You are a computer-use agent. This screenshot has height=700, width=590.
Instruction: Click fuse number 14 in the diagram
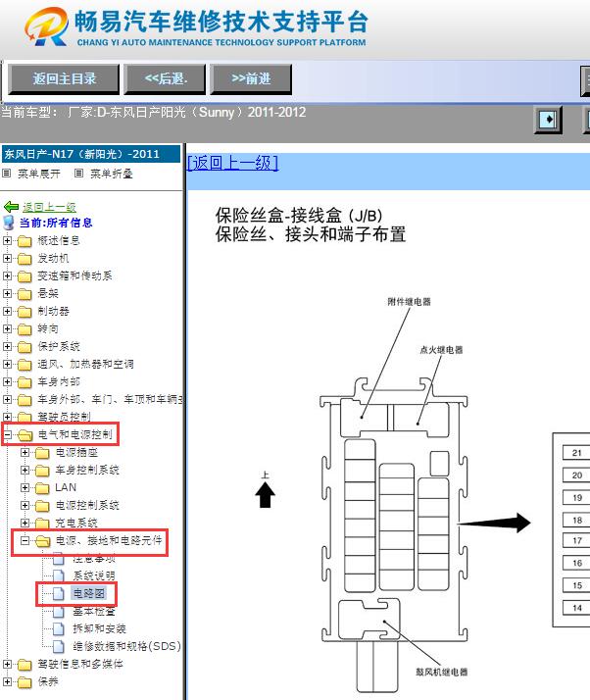[576, 608]
